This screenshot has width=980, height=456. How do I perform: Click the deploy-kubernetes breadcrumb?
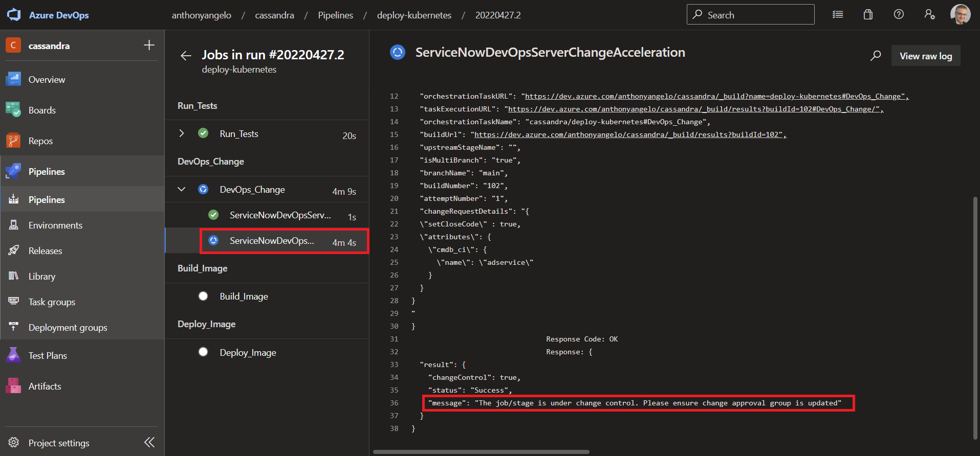(414, 15)
